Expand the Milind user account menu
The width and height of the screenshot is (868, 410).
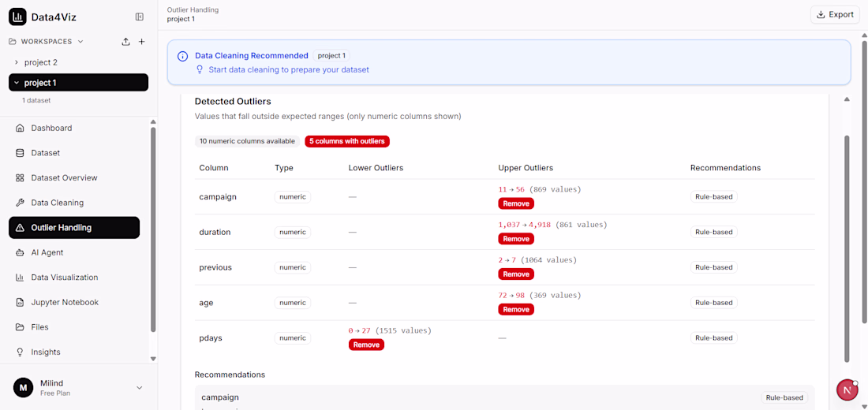pos(140,387)
